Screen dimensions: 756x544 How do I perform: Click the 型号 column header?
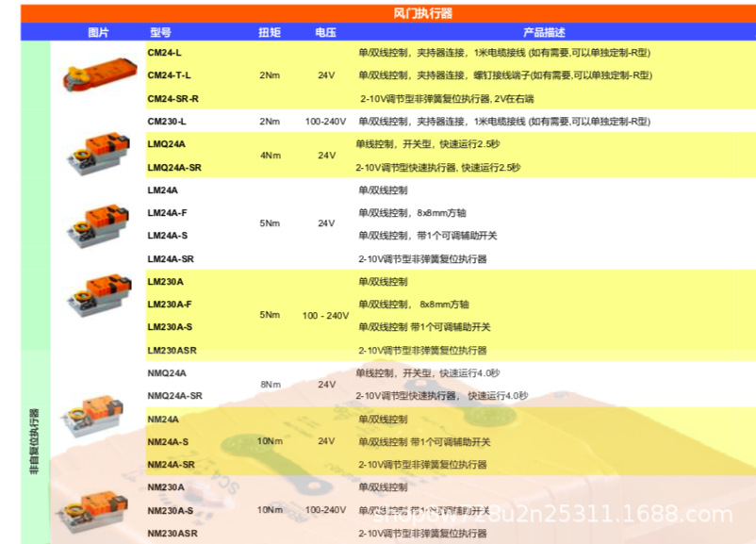click(160, 32)
